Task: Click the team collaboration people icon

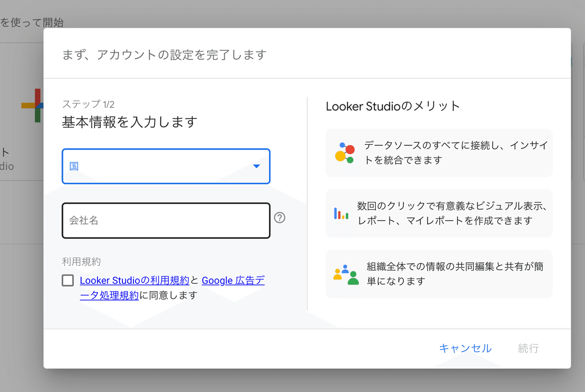Action: [x=346, y=274]
